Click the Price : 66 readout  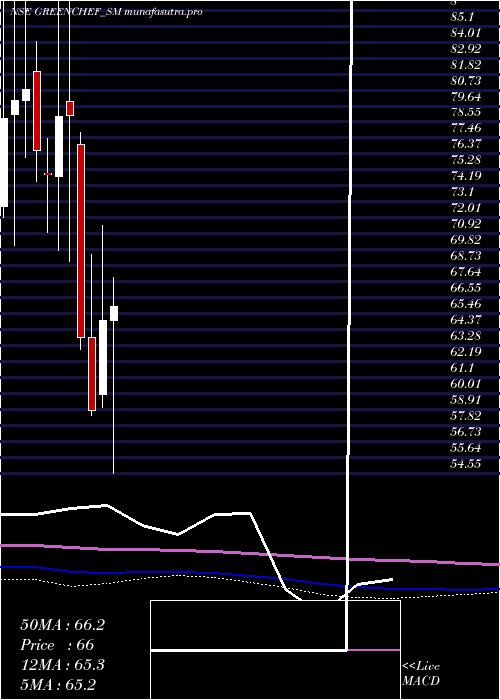(x=57, y=645)
